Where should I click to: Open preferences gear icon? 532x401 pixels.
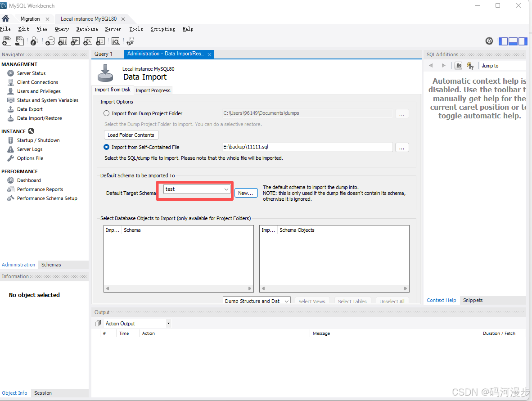(489, 41)
